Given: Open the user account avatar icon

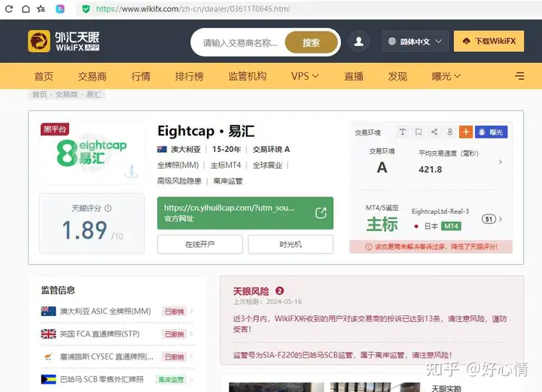Looking at the screenshot, I should pos(359,41).
